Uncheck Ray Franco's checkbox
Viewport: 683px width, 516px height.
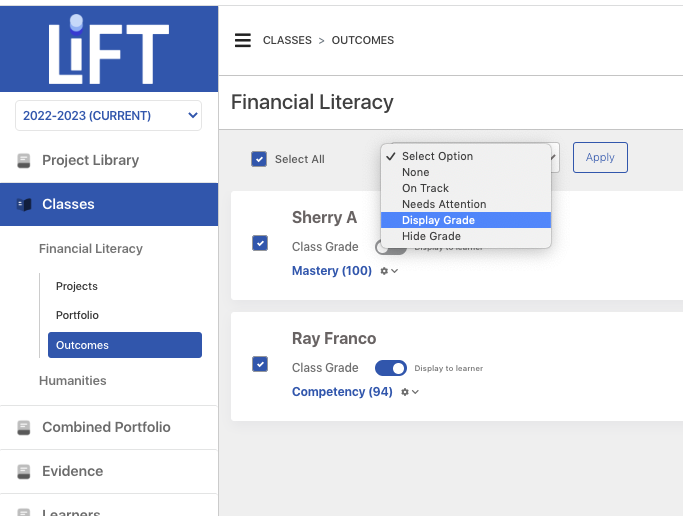pyautogui.click(x=260, y=364)
